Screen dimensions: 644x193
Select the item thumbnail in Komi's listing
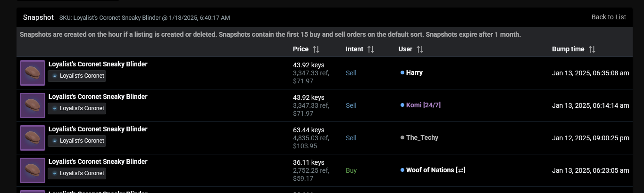[x=33, y=105]
